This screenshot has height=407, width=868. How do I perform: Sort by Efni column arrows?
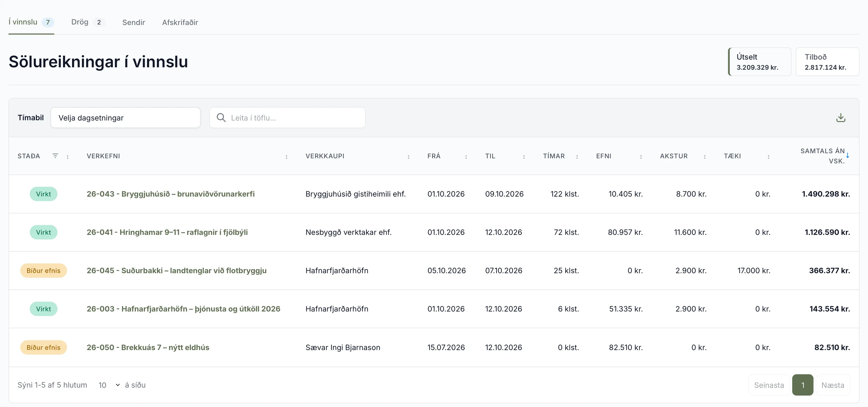coord(641,157)
